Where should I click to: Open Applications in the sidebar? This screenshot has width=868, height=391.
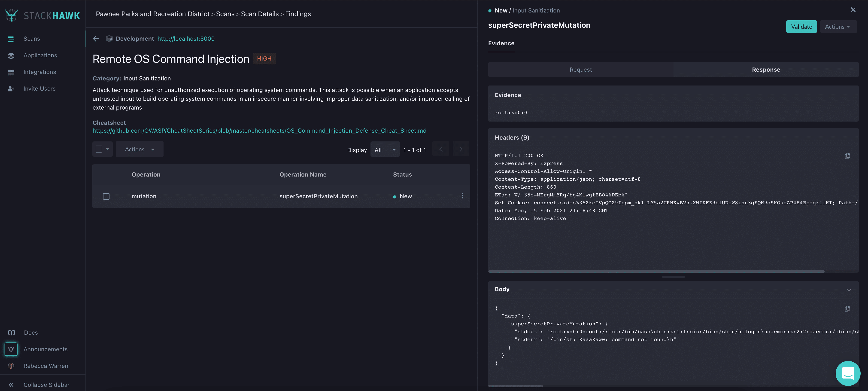coord(40,55)
